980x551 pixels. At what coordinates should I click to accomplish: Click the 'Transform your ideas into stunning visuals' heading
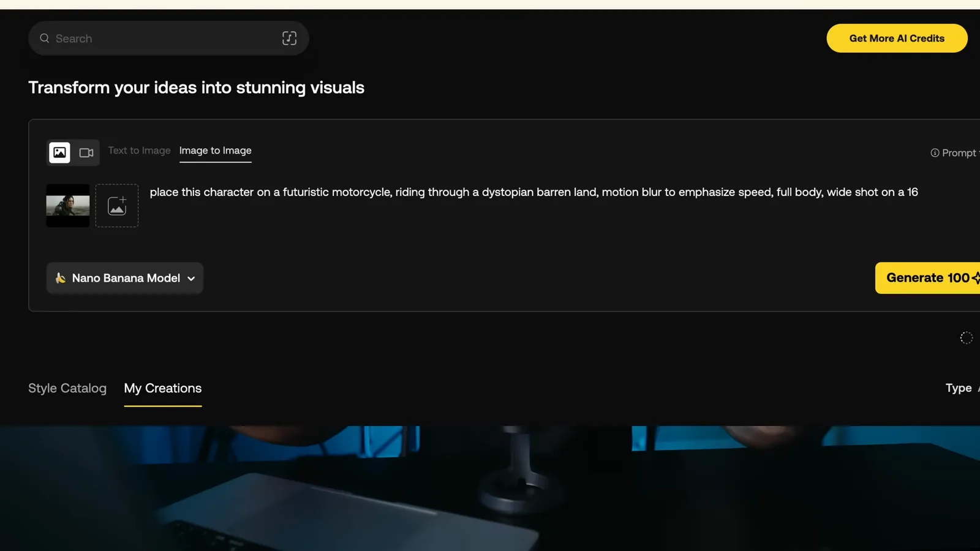click(196, 88)
